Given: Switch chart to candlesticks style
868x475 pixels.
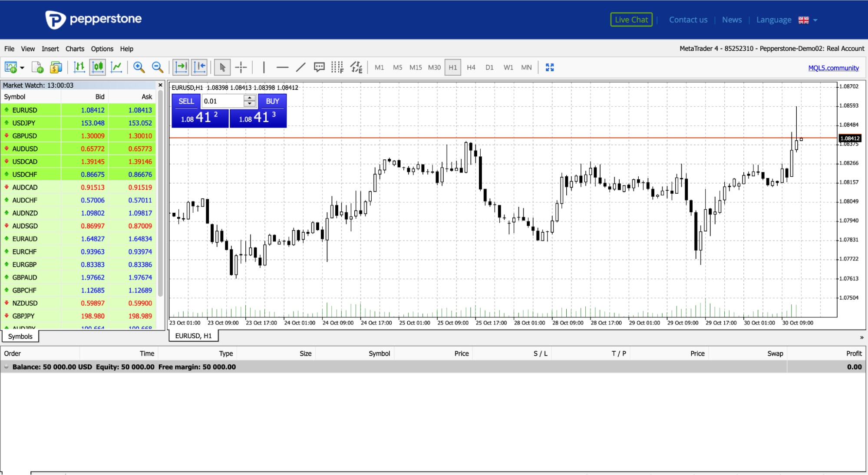Looking at the screenshot, I should click(x=98, y=67).
